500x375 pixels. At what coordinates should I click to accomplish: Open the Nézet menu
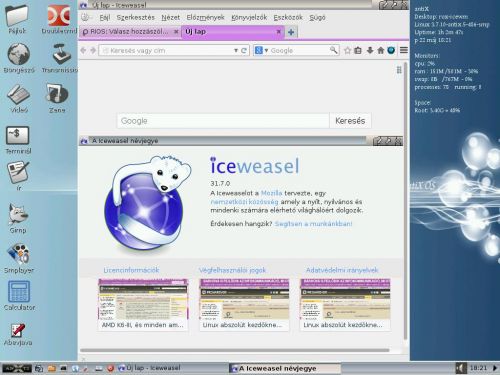(x=170, y=17)
